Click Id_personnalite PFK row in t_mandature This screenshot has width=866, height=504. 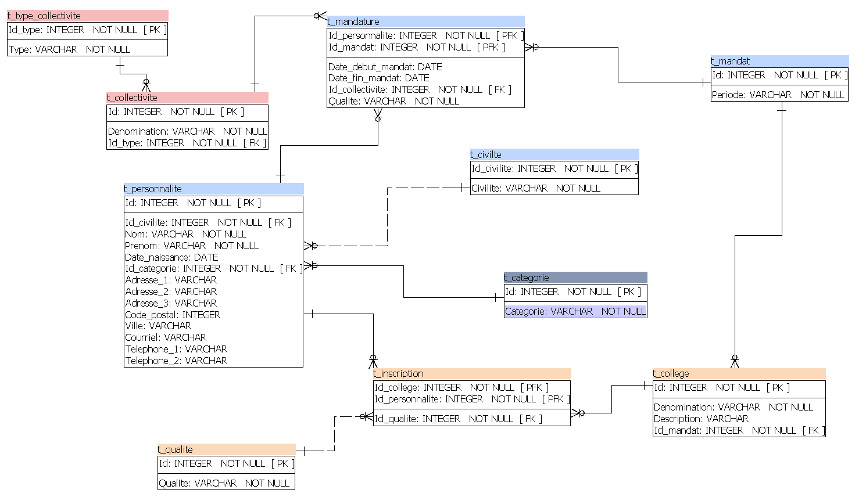[x=426, y=35]
